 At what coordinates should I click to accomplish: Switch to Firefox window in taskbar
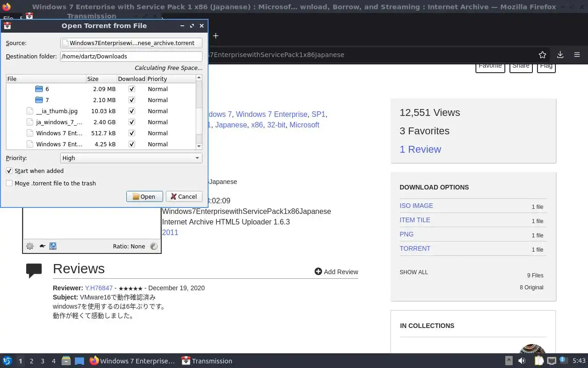(132, 361)
